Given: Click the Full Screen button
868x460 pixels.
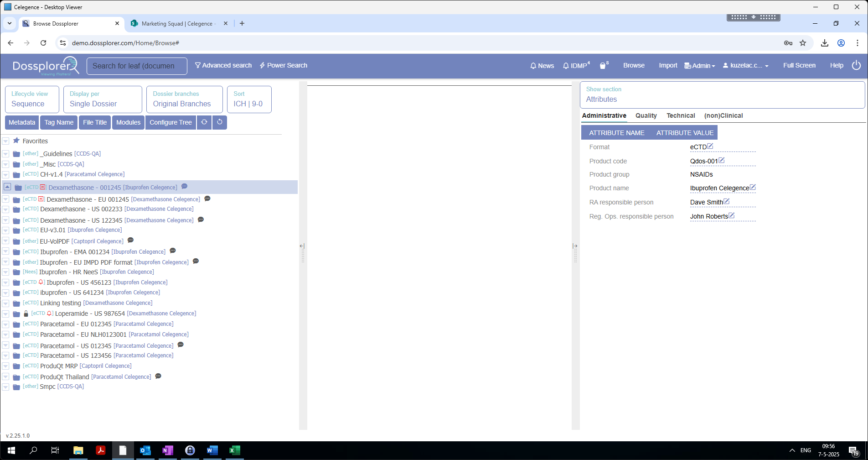Looking at the screenshot, I should click(799, 65).
